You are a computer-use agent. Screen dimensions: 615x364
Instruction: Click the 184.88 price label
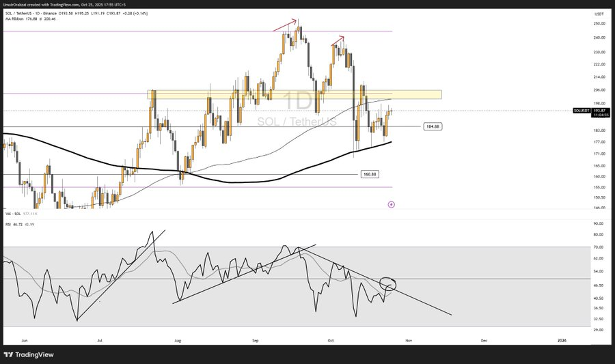pyautogui.click(x=432, y=126)
